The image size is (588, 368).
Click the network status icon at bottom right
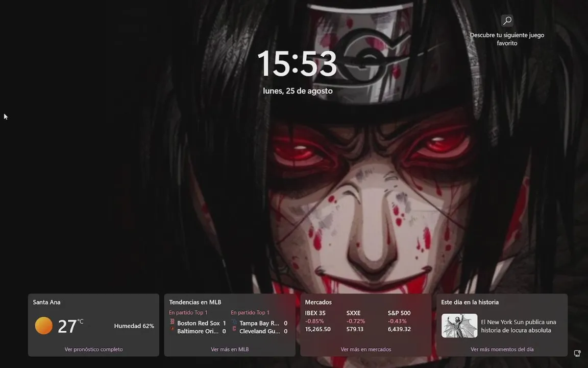click(577, 353)
